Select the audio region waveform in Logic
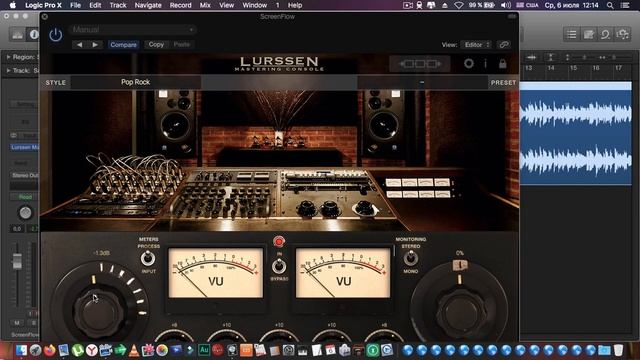The image size is (640, 360). tap(576, 133)
